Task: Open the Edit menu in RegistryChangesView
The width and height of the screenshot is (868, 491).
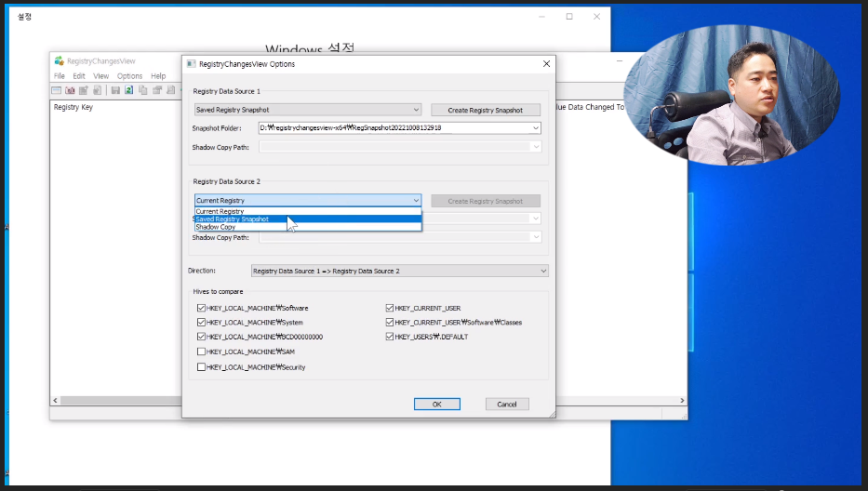Action: point(79,76)
